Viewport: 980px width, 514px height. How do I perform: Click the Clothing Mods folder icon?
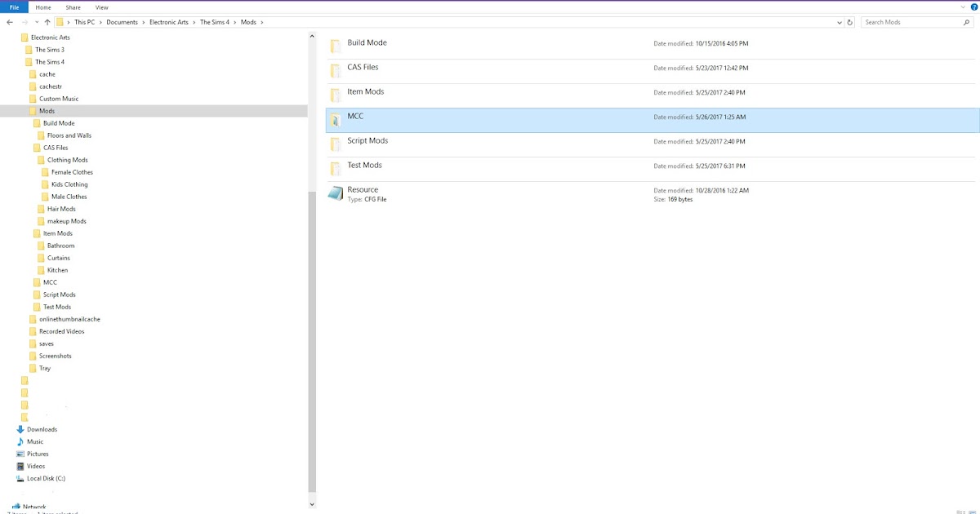[41, 160]
